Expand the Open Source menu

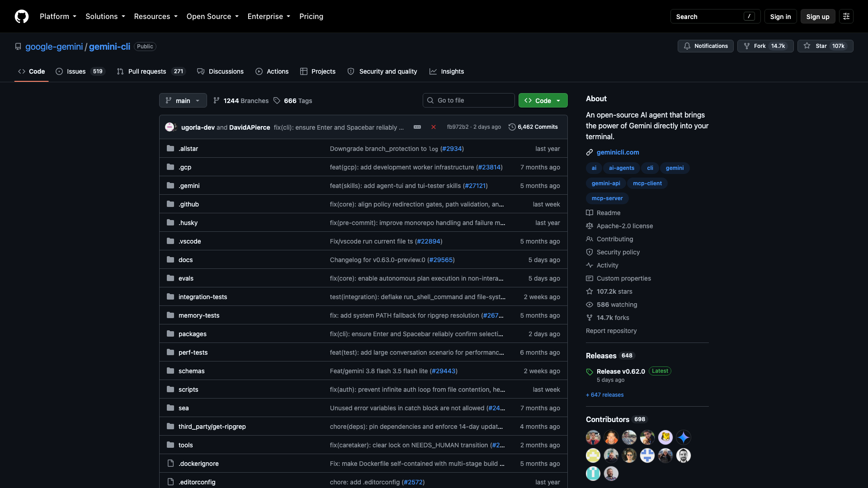(212, 16)
